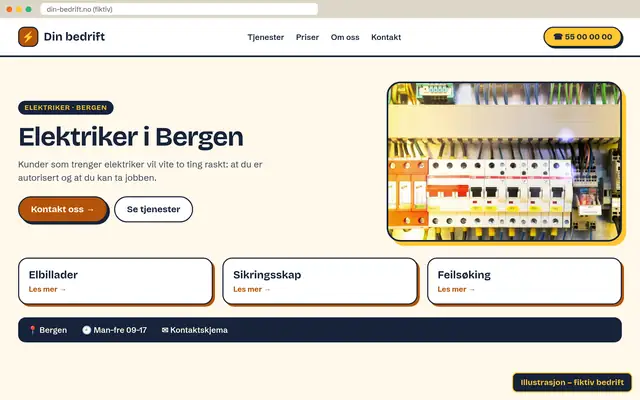
Task: Click the Bergen location text
Action: coord(53,330)
